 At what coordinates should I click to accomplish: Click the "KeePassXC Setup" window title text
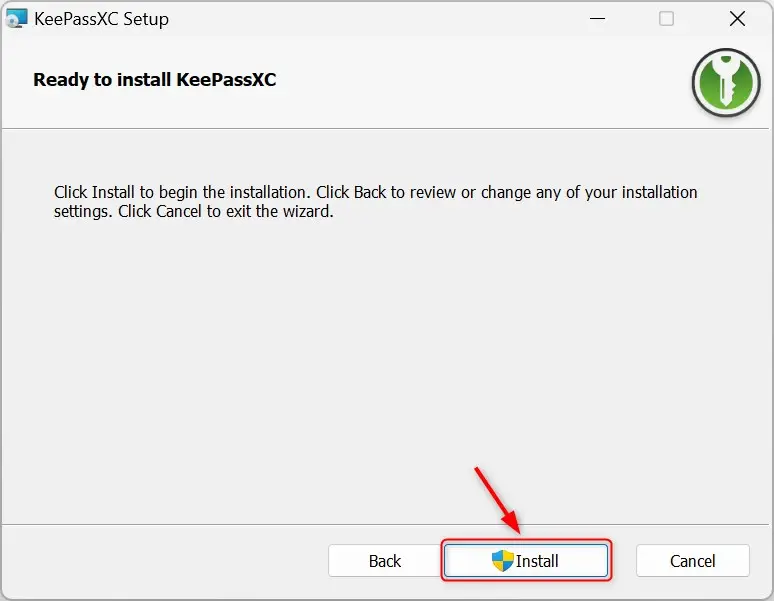(101, 19)
